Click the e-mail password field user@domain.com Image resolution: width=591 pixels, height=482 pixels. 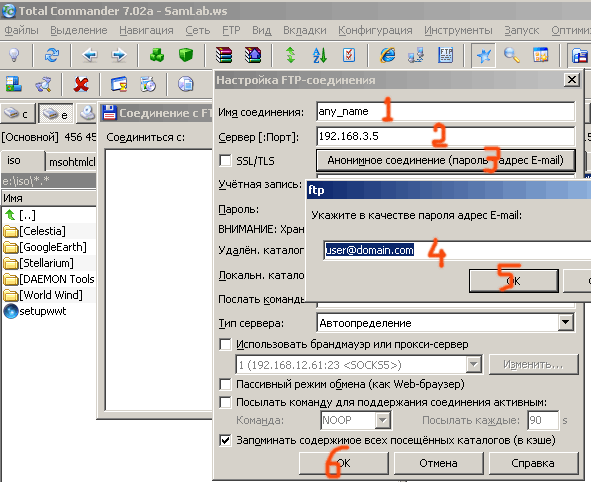(457, 250)
